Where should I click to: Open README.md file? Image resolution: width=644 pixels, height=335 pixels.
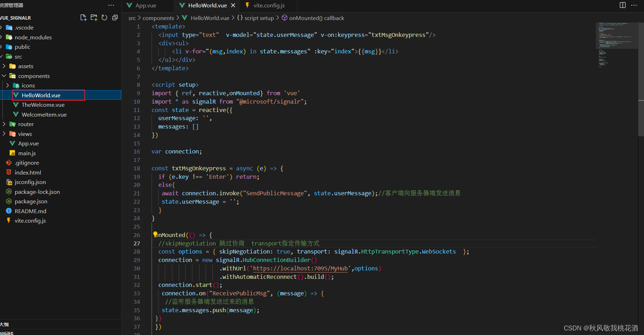tap(30, 211)
